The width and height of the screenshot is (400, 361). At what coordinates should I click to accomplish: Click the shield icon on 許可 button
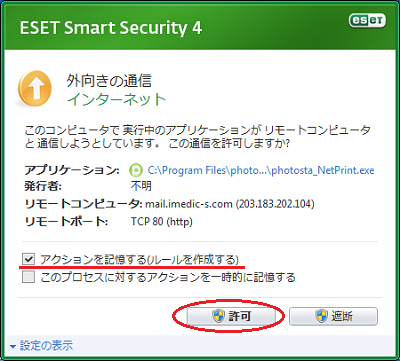[x=218, y=316]
